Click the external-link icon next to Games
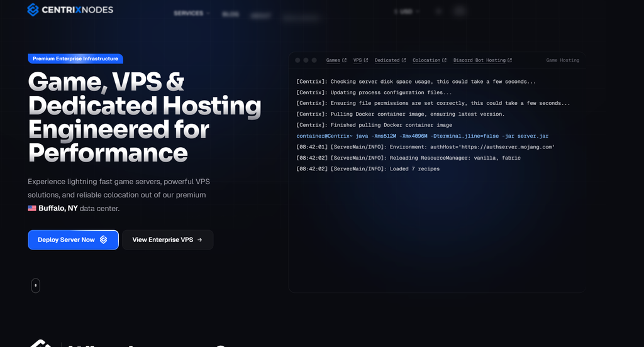The image size is (644, 347). coord(344,60)
